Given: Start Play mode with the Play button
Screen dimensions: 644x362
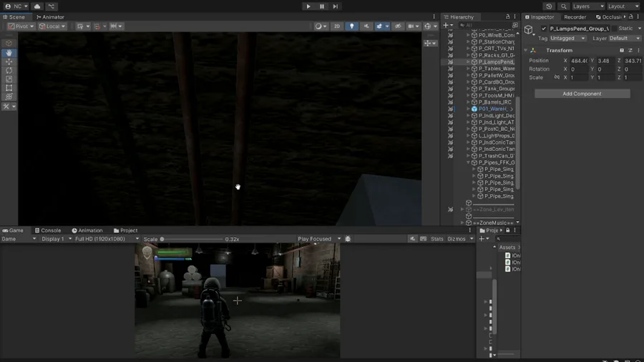Looking at the screenshot, I should [x=308, y=6].
